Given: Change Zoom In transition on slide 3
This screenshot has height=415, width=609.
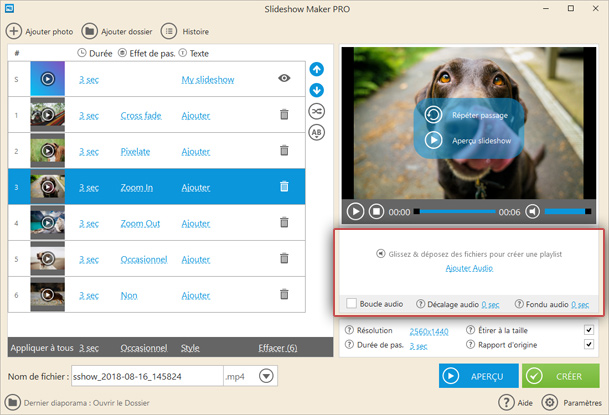Looking at the screenshot, I should tap(137, 188).
